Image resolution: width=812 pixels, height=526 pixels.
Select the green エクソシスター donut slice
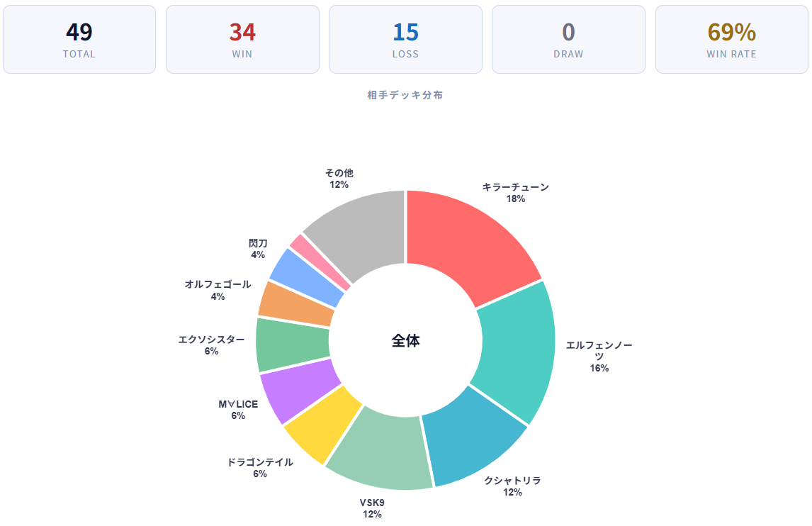point(293,345)
